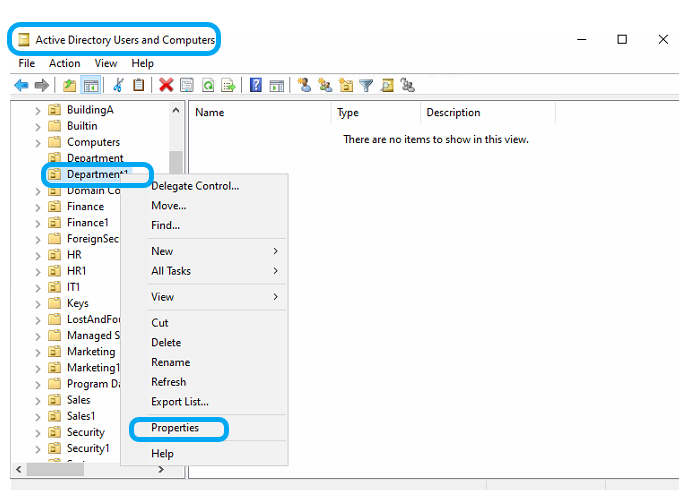Click the green Refresh toolbar icon
Image resolution: width=686 pixels, height=496 pixels.
(208, 85)
